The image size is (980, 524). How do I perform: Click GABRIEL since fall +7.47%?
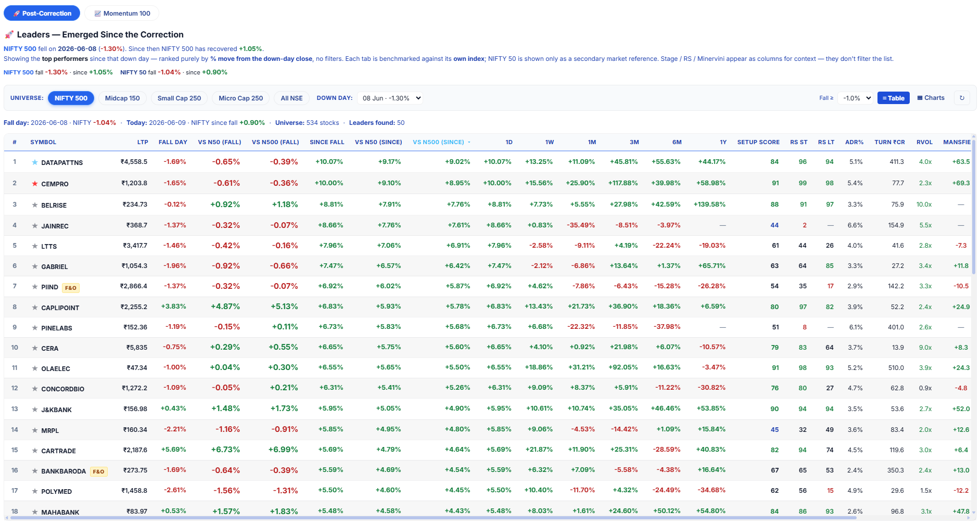(x=331, y=266)
